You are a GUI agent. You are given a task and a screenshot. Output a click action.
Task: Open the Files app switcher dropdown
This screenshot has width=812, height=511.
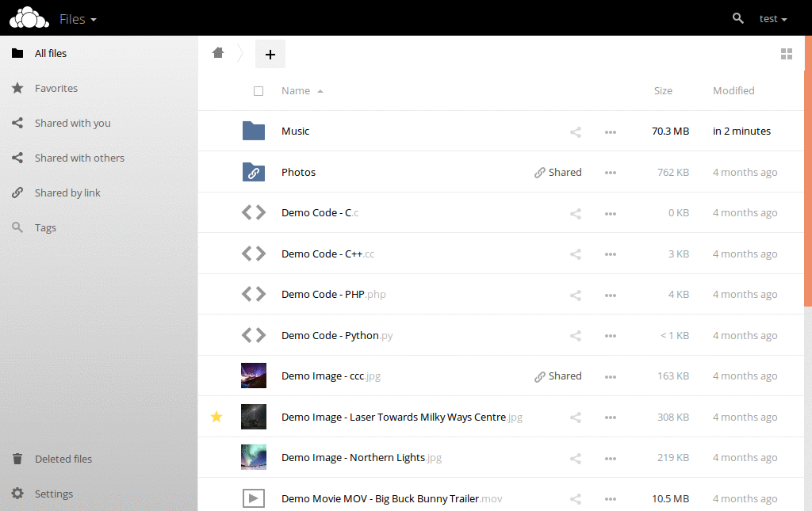point(78,18)
